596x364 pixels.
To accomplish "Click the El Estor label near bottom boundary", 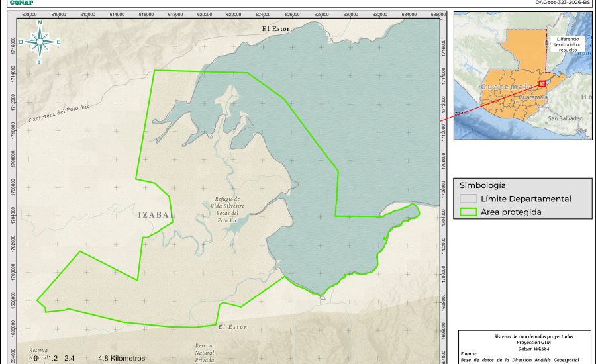I will [232, 327].
